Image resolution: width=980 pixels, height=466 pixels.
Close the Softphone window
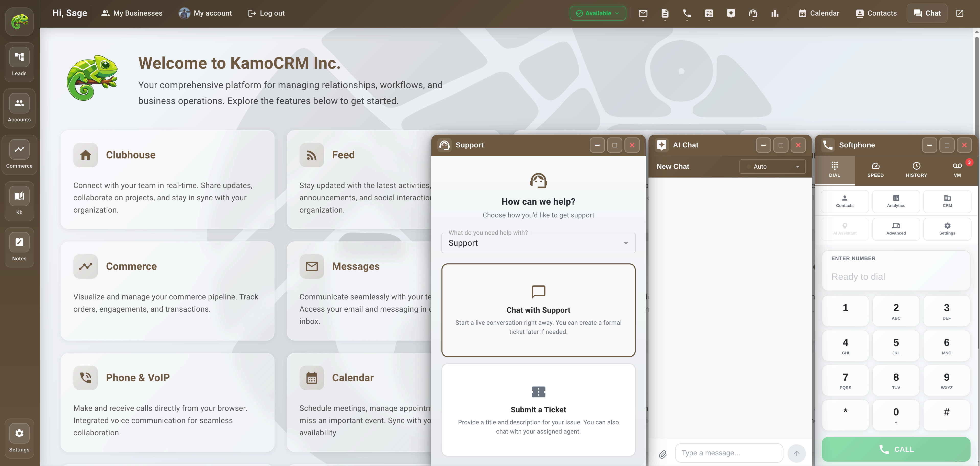pyautogui.click(x=964, y=145)
